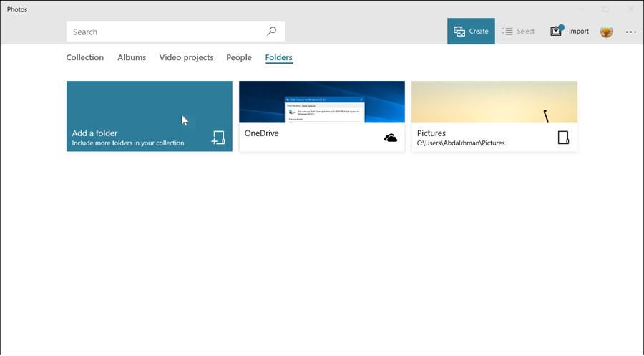Go to the People tab
Screen dimensions: 644x356
239,57
